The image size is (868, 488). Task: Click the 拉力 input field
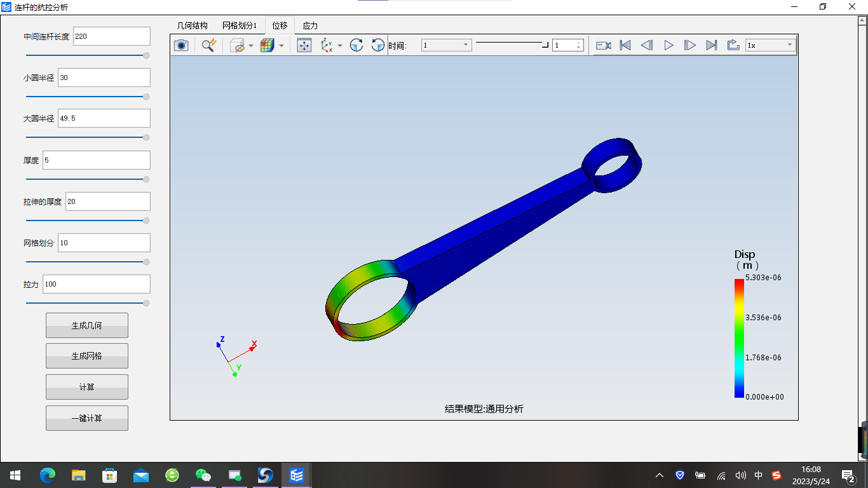click(97, 284)
